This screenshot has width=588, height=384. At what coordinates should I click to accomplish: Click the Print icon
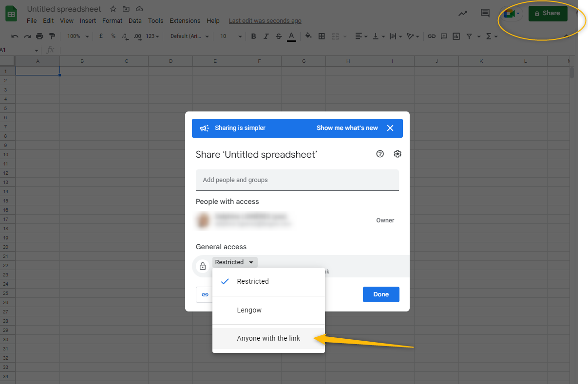(x=39, y=36)
